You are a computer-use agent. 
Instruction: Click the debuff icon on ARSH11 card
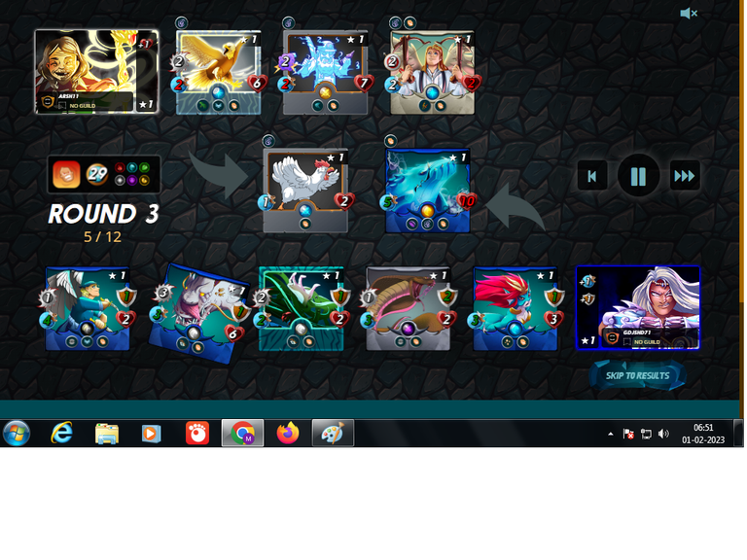(145, 44)
